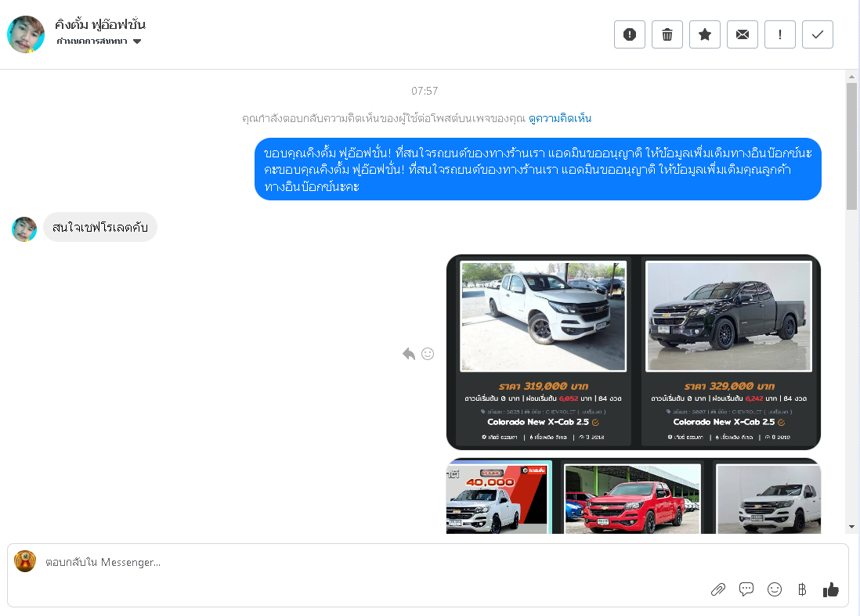Star this conversation as follow-up
The image size is (860, 616).
click(705, 34)
